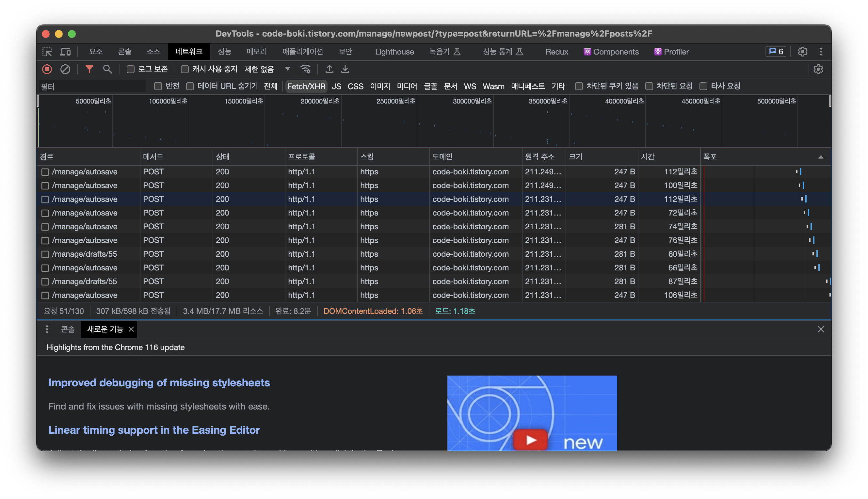The image size is (868, 499).
Task: Click the import HAR upload arrow icon
Action: [329, 69]
